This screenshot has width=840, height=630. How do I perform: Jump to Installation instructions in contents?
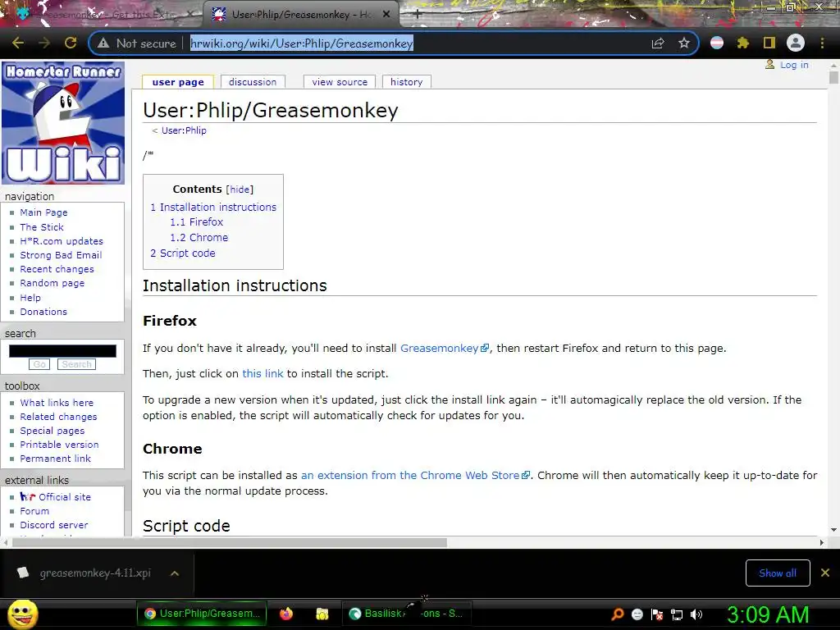click(x=213, y=208)
